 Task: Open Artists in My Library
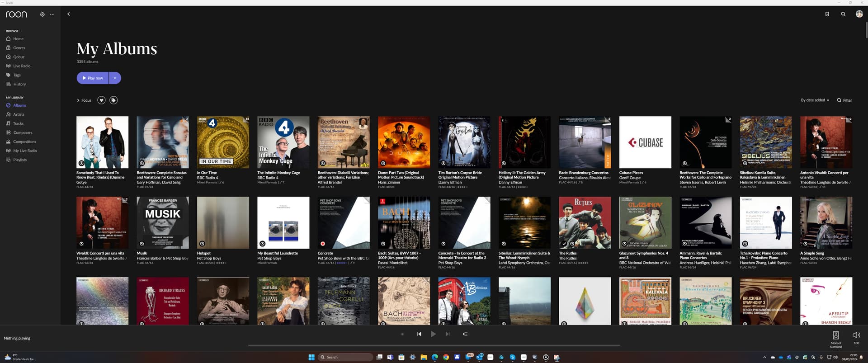click(15, 114)
